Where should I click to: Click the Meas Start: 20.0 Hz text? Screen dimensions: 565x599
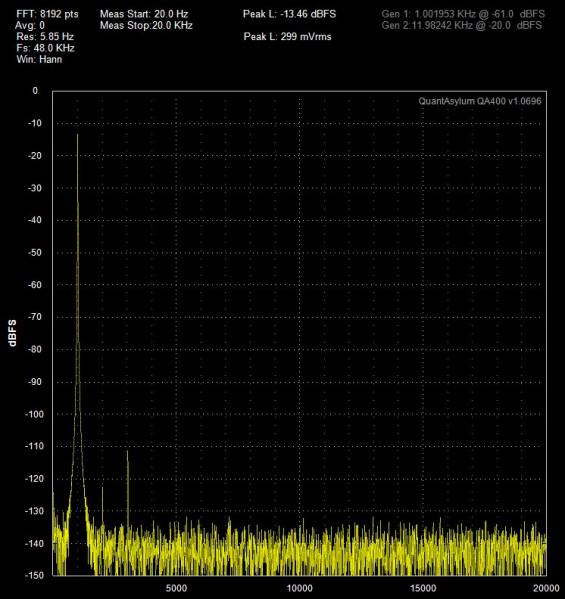(x=144, y=14)
